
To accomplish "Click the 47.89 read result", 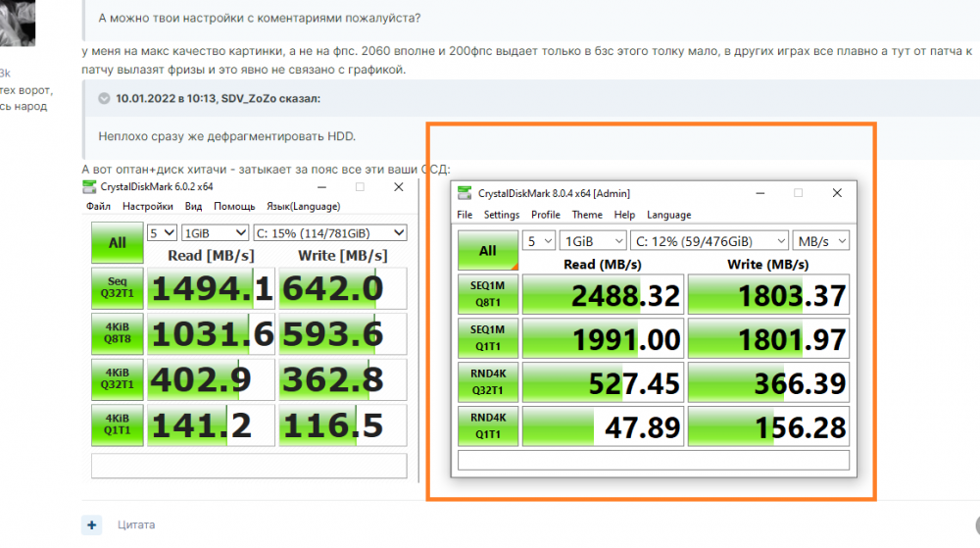I will coord(603,425).
